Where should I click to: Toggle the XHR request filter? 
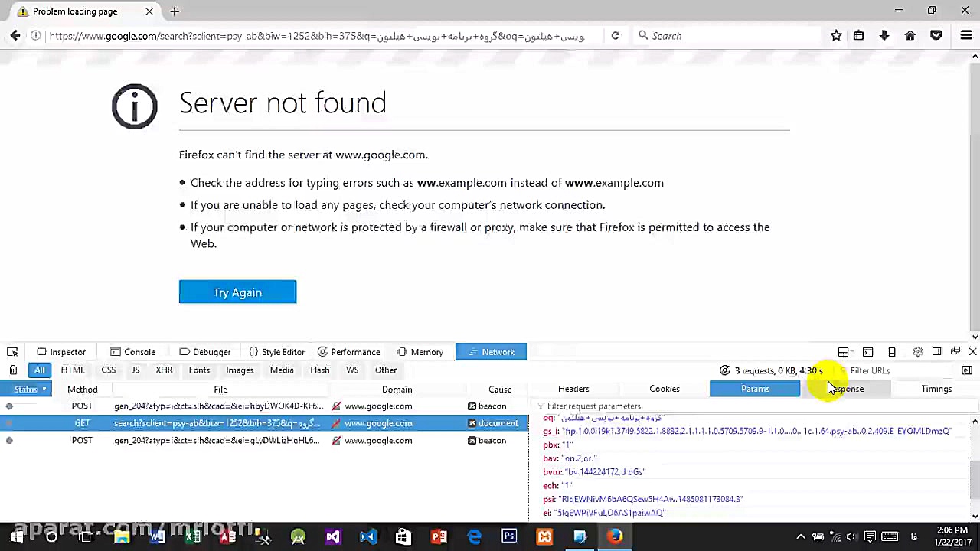click(x=164, y=370)
